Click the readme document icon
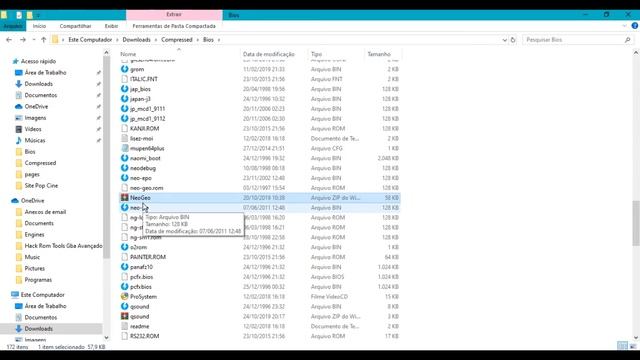This screenshot has width=640, height=360. coord(124,326)
